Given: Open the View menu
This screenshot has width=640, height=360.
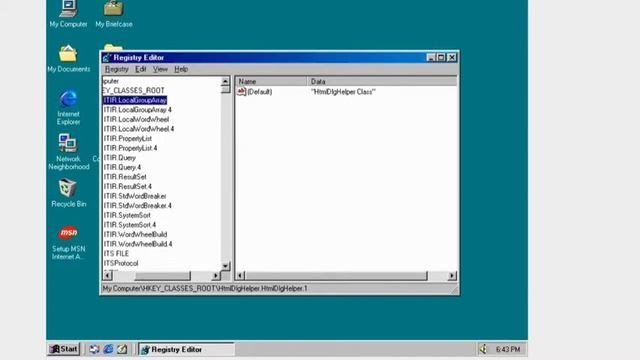Looking at the screenshot, I should tap(160, 69).
